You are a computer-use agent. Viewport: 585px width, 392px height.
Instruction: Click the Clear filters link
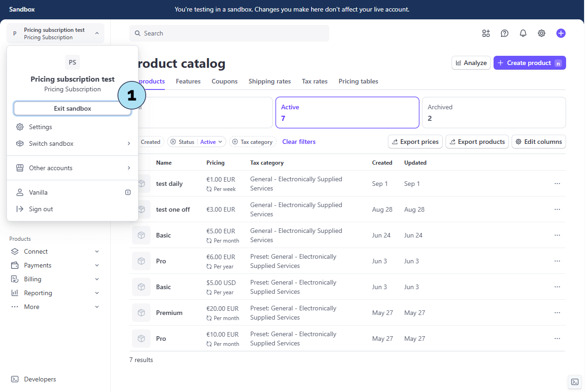click(299, 142)
